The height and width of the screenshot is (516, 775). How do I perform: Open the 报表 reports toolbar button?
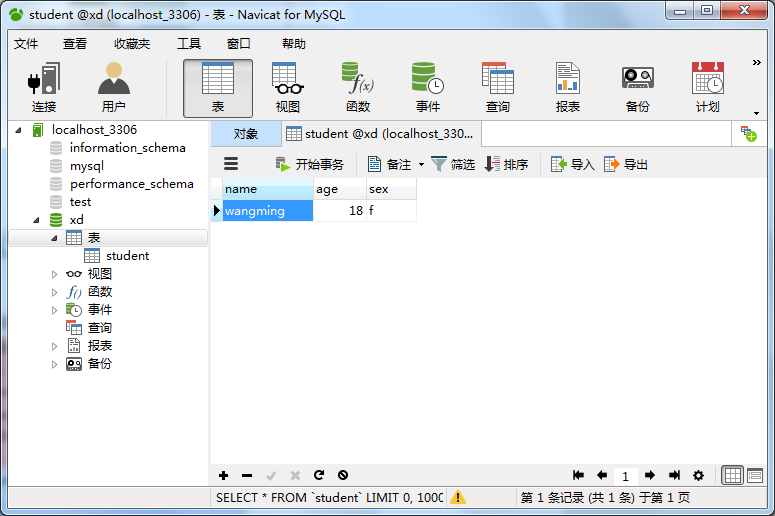click(x=567, y=88)
